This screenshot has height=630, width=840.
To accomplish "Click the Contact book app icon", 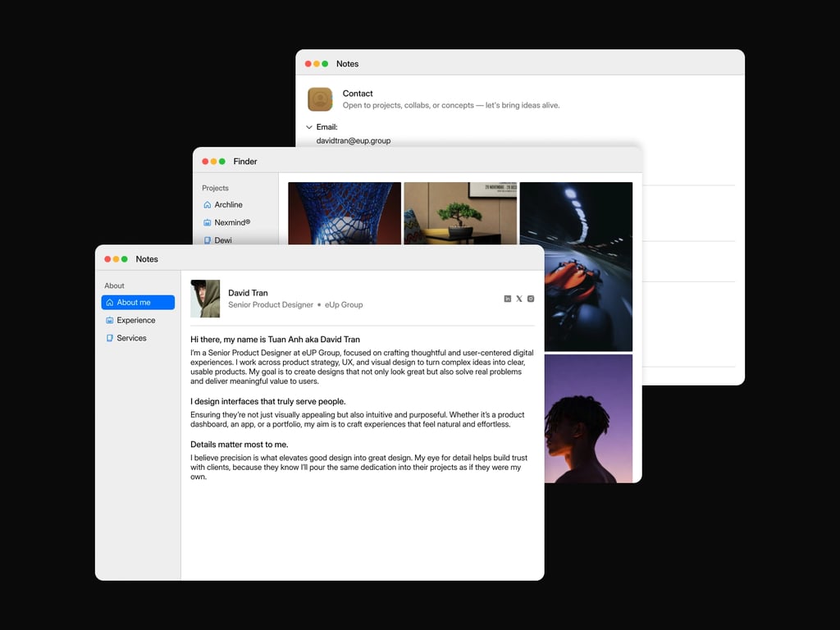I will [x=320, y=99].
